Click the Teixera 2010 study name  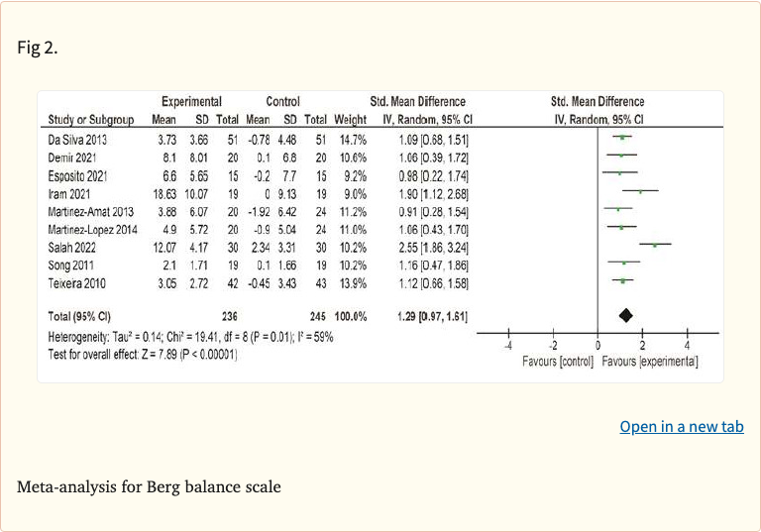[x=76, y=283]
